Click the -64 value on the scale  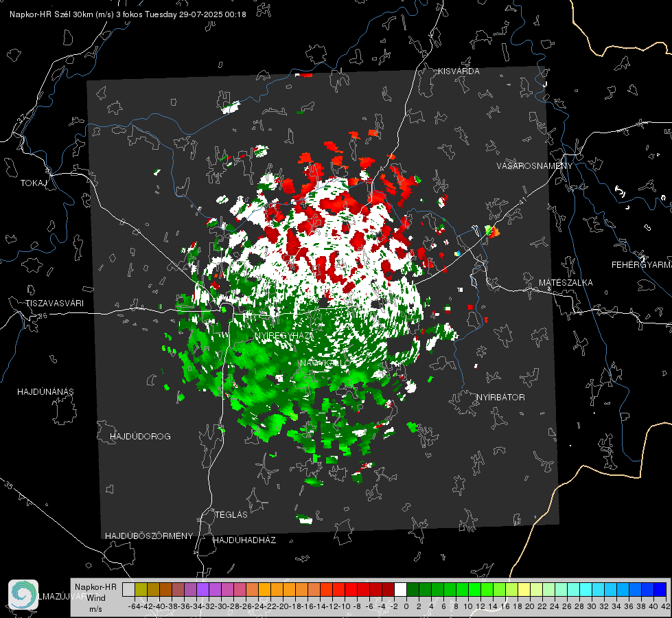134,606
